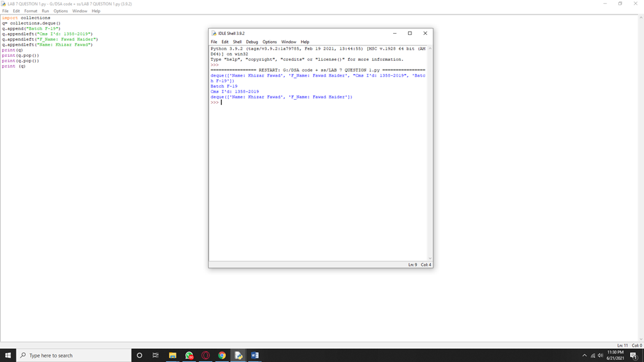Maximize the IDLE Shell window
644x362 pixels.
(x=410, y=33)
